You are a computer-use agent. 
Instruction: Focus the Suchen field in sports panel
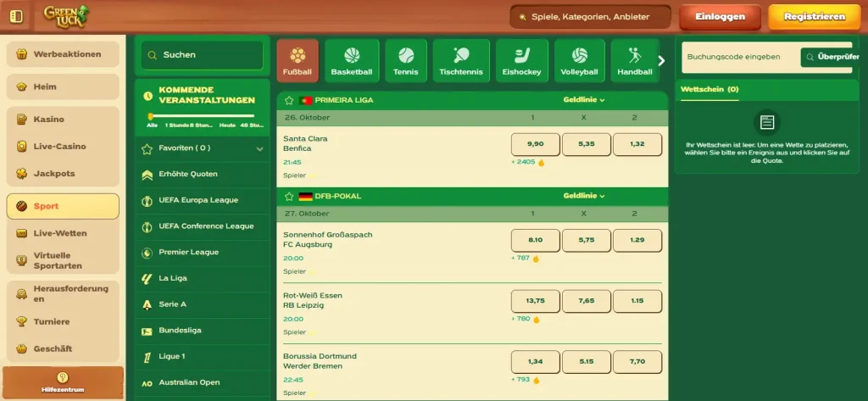pyautogui.click(x=202, y=55)
